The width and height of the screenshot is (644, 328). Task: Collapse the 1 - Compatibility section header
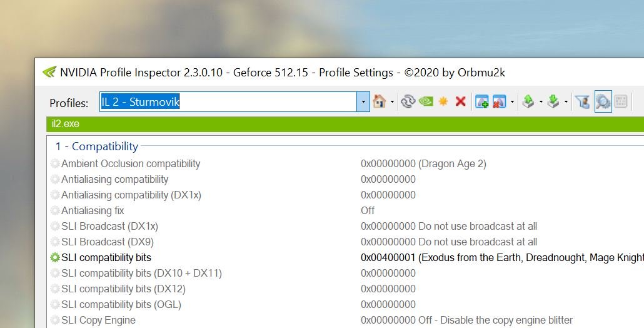98,146
